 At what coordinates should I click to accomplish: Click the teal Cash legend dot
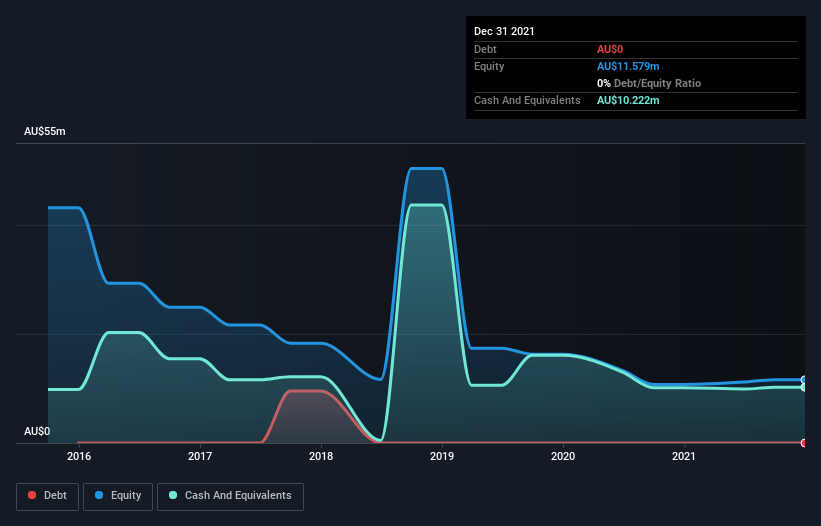173,495
